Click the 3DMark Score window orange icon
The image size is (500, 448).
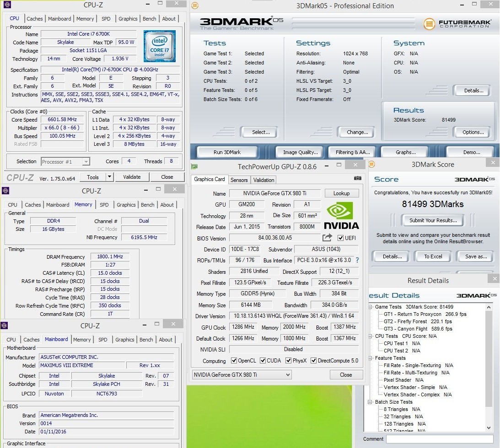click(x=371, y=164)
